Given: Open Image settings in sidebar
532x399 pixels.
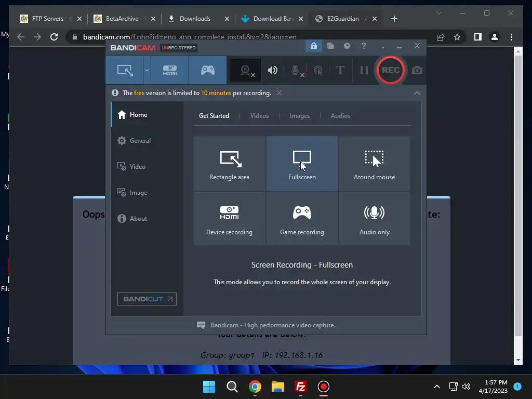Looking at the screenshot, I should point(147,193).
